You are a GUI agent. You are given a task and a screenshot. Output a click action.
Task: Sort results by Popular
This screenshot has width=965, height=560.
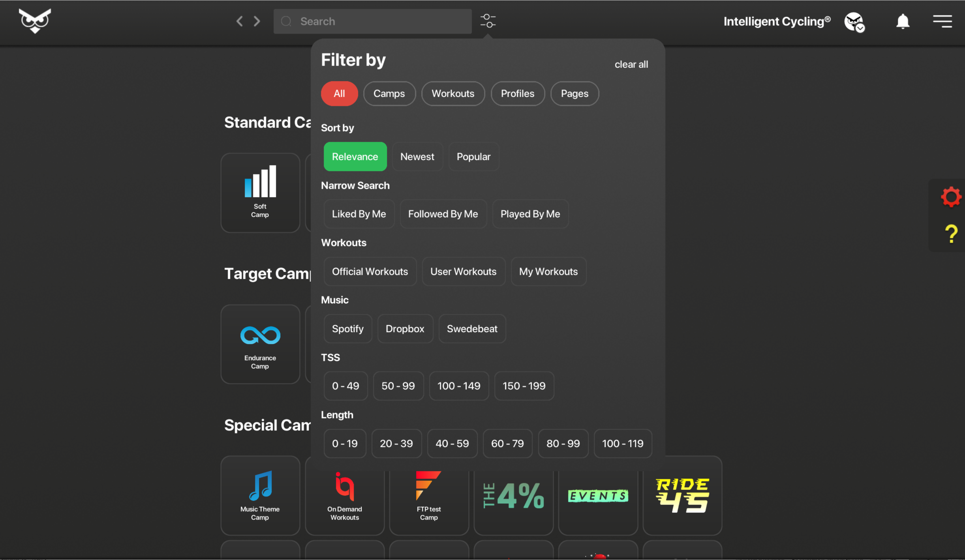coord(473,157)
